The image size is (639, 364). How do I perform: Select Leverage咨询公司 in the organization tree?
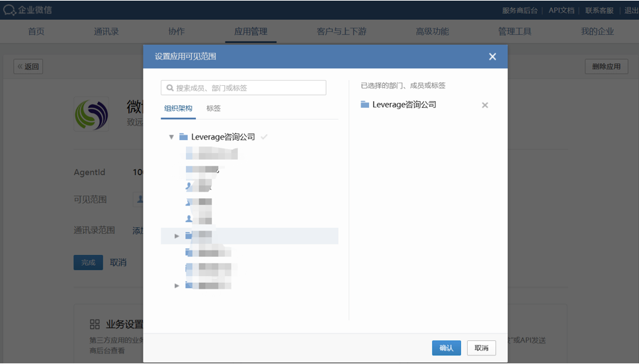[x=223, y=137]
